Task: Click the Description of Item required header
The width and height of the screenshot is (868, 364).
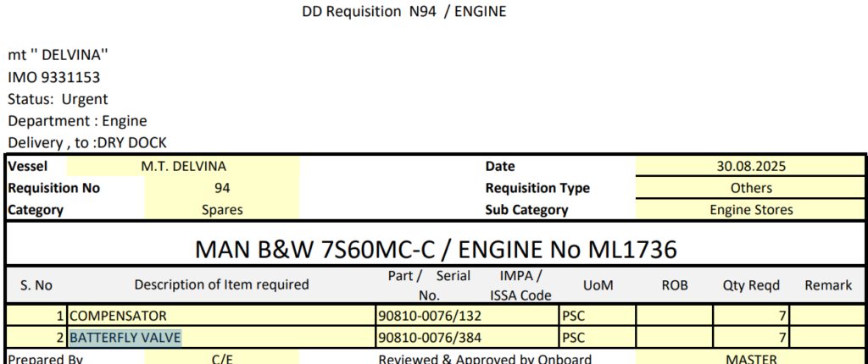Action: (221, 284)
